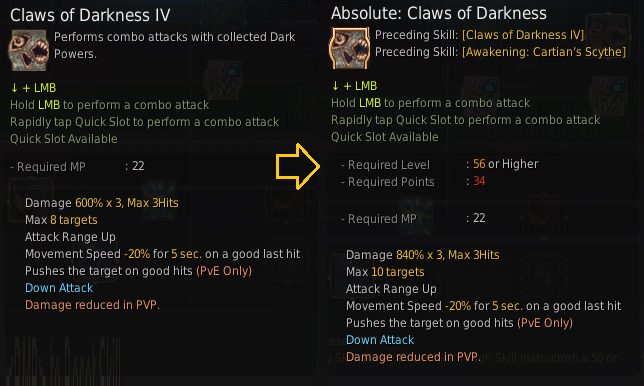Click the Down Attack text in right tooltip
Screen dimensions: 644x386
[x=380, y=340]
